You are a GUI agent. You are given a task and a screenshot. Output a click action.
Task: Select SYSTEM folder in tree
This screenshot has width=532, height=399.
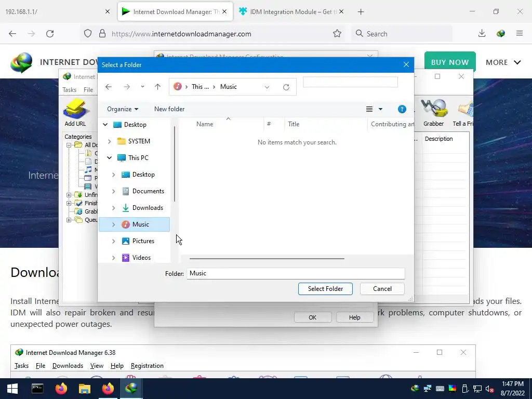click(139, 141)
